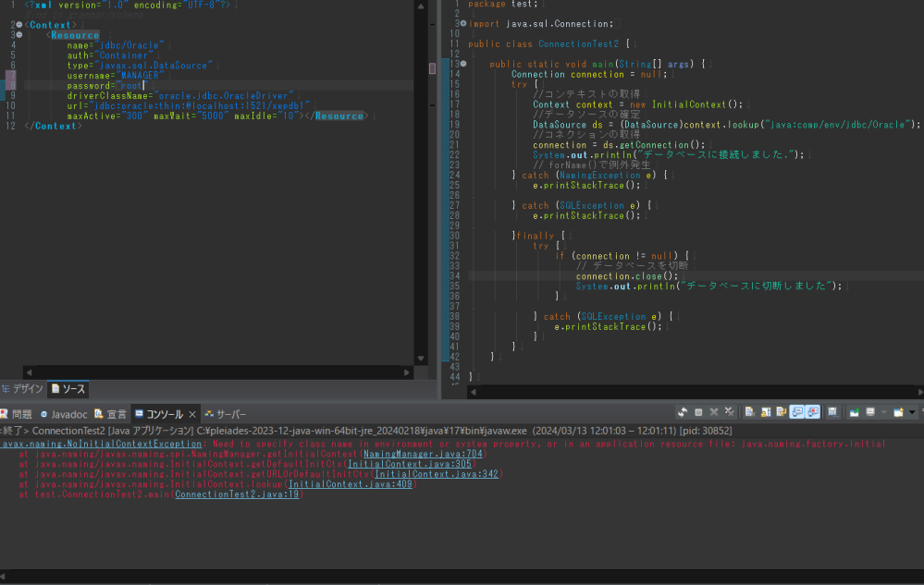Place cursor in password attribute line
Image resolution: width=924 pixels, height=585 pixels.
[x=102, y=85]
